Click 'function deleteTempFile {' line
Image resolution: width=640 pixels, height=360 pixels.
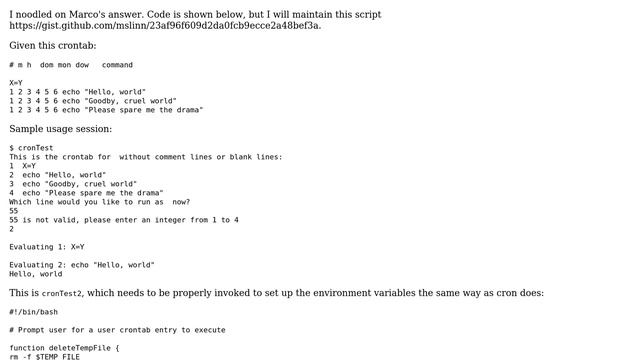tap(64, 348)
